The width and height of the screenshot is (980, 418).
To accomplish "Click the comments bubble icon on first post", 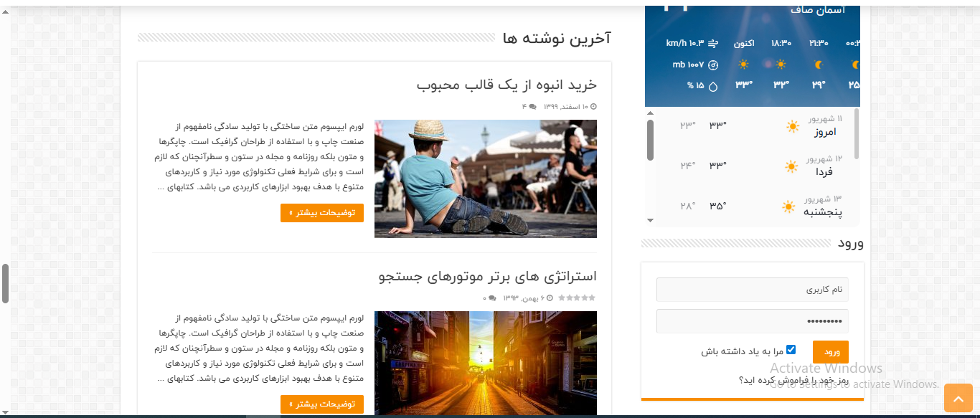I will coord(532,107).
